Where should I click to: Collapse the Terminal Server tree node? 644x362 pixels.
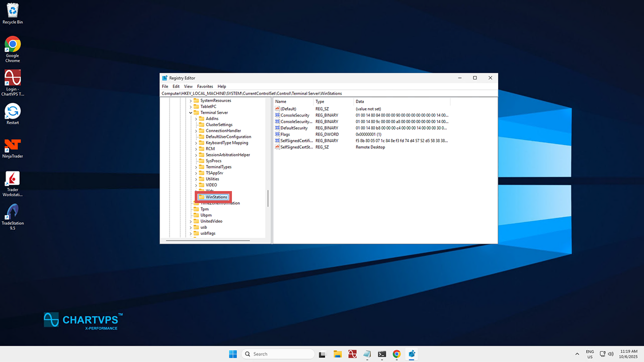(x=191, y=113)
